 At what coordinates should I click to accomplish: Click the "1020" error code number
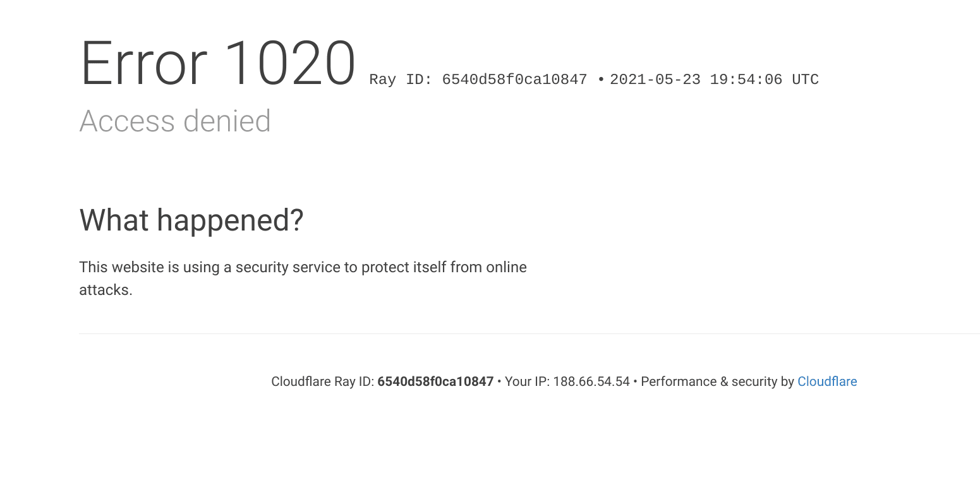coord(289,64)
